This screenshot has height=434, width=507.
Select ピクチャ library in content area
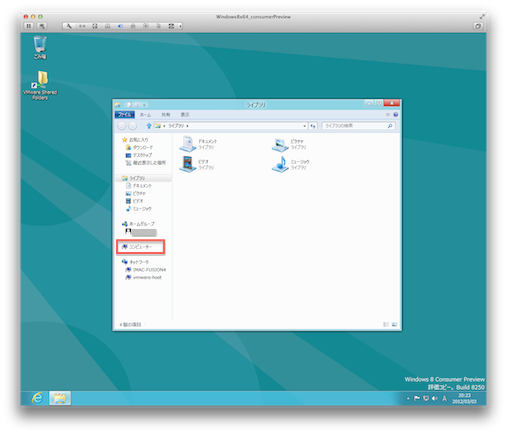click(289, 144)
